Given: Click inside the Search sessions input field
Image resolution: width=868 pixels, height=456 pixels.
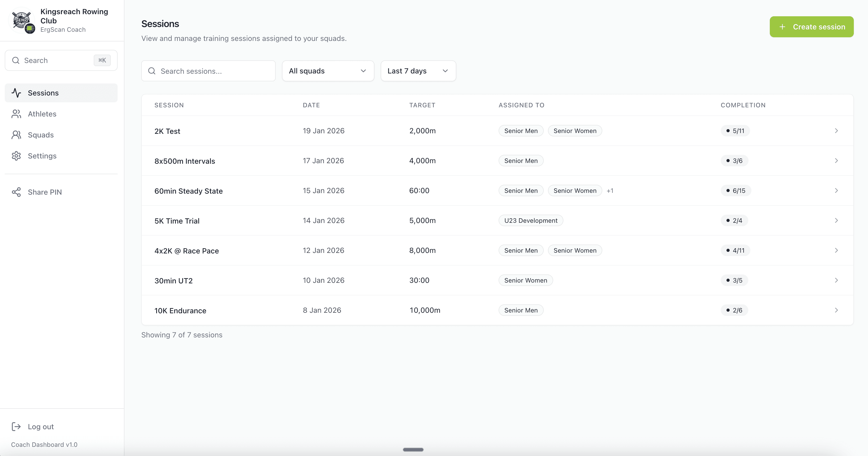Looking at the screenshot, I should click(x=209, y=71).
